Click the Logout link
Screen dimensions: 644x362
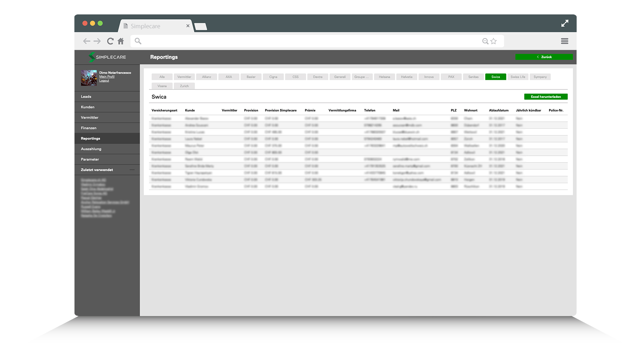[x=104, y=81]
